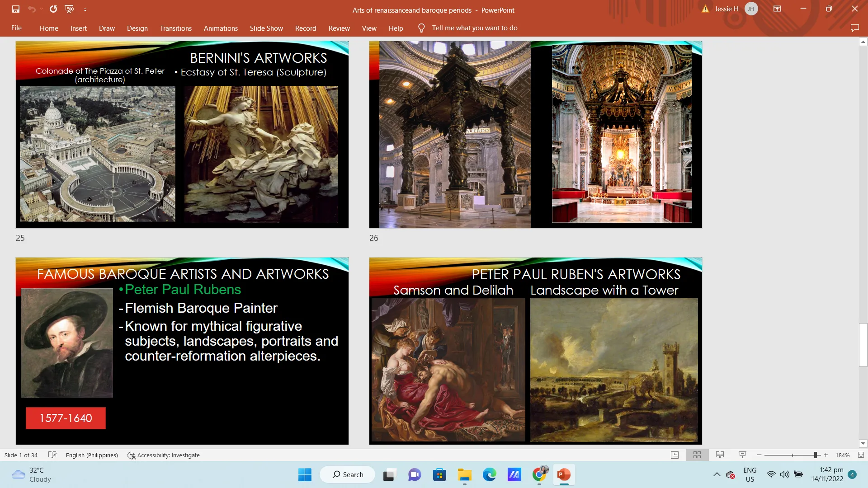Viewport: 868px width, 488px height.
Task: Open the Help tab
Action: point(396,28)
